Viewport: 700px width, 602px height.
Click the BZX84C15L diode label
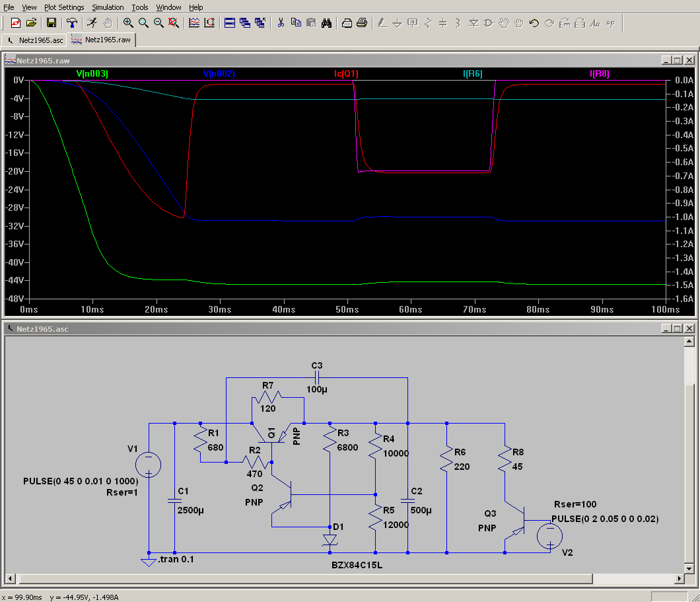click(x=357, y=566)
